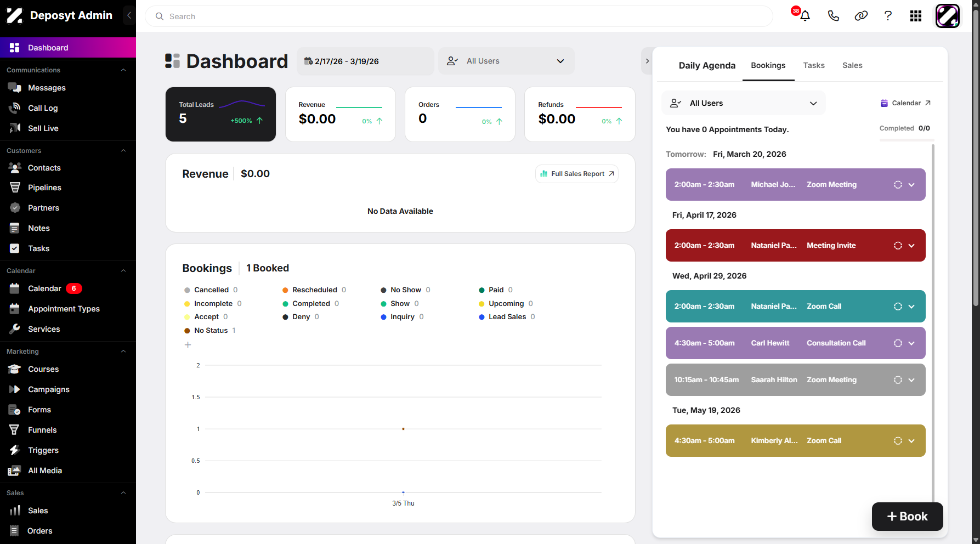
Task: Expand the Michael Jo... Zoom Meeting booking
Action: [911, 185]
